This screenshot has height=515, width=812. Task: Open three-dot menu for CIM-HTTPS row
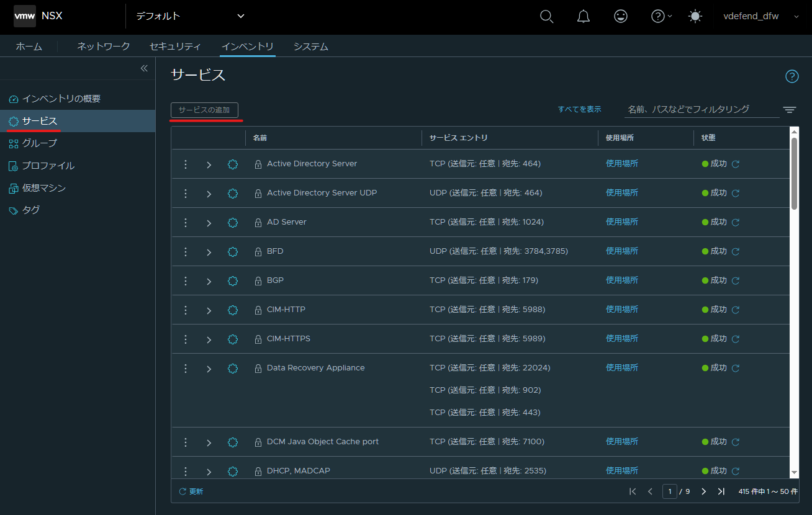[x=186, y=339]
